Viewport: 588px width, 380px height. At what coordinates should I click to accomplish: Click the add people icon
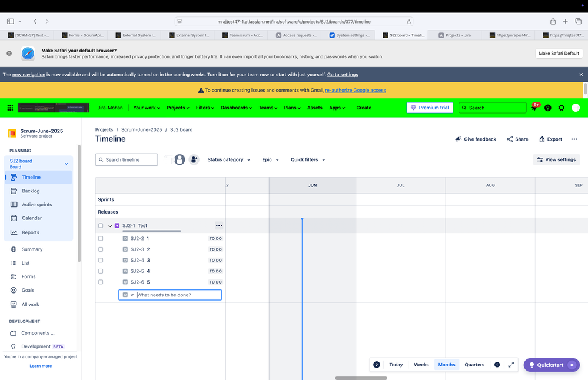coord(194,159)
